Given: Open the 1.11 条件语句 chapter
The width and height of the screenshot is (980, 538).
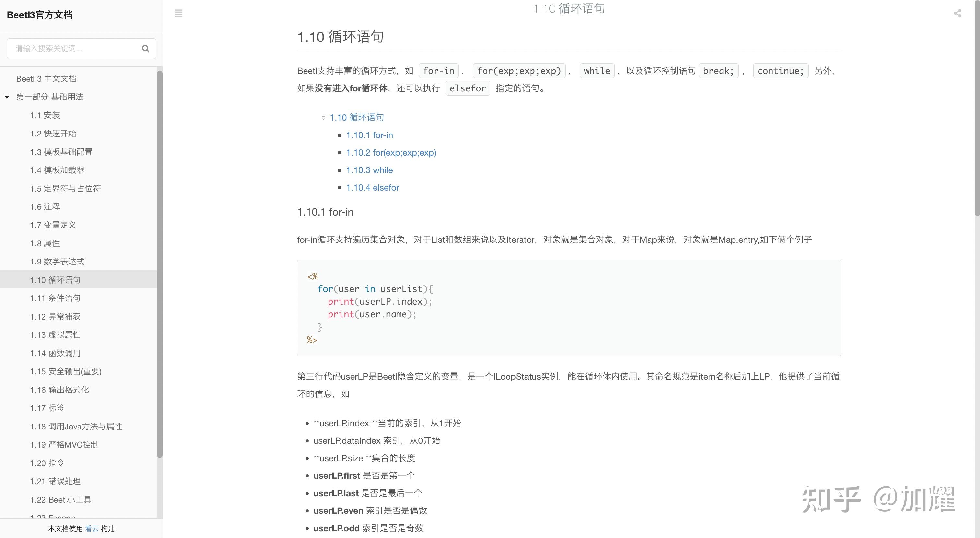Looking at the screenshot, I should (x=55, y=298).
